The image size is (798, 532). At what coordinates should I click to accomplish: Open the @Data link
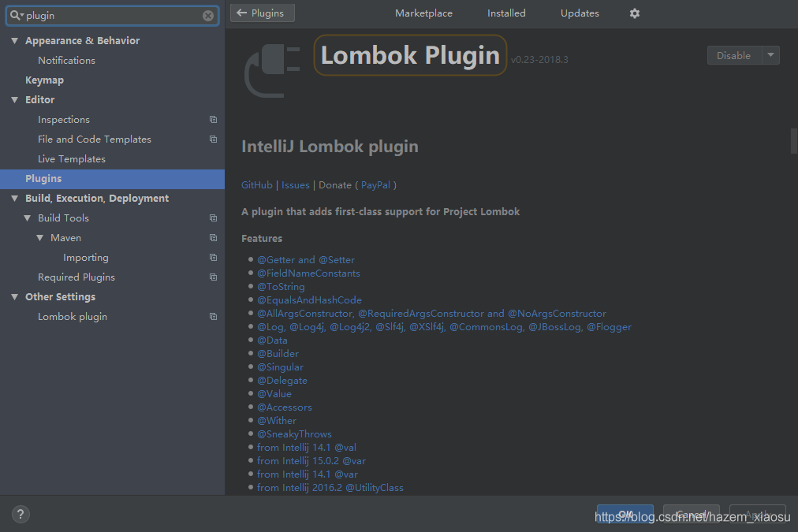click(x=272, y=340)
